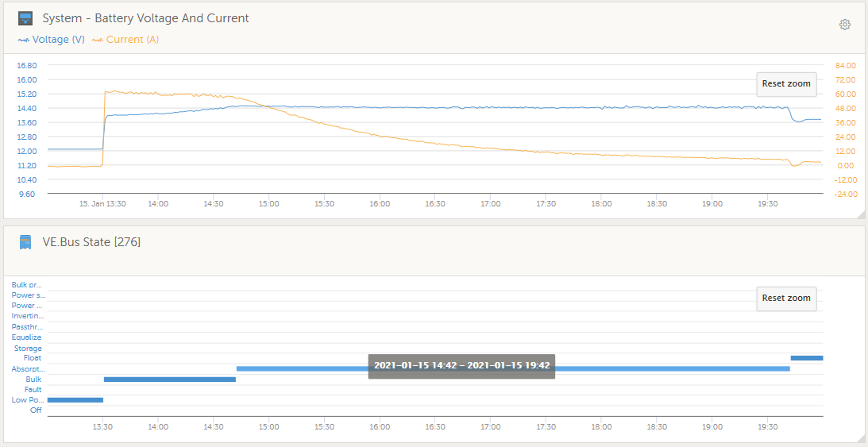
Task: Click the 'Low Po...' state axis label
Action: point(28,400)
